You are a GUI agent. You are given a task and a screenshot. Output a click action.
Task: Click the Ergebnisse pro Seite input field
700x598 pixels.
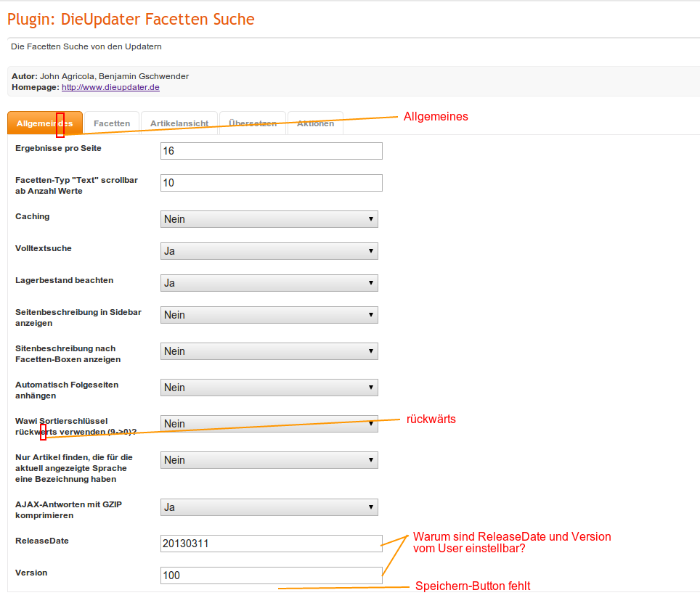tap(272, 151)
